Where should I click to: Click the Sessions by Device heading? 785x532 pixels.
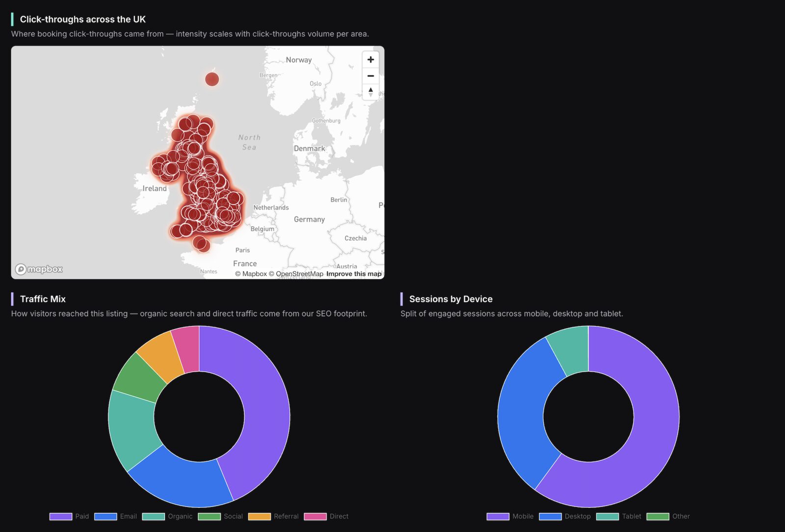(x=451, y=299)
